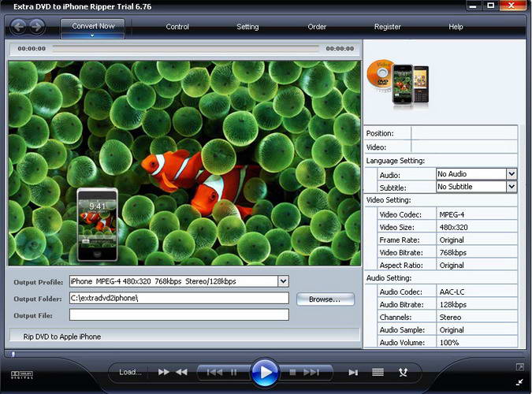
Task: Click the previous chapter button
Action: (x=214, y=372)
